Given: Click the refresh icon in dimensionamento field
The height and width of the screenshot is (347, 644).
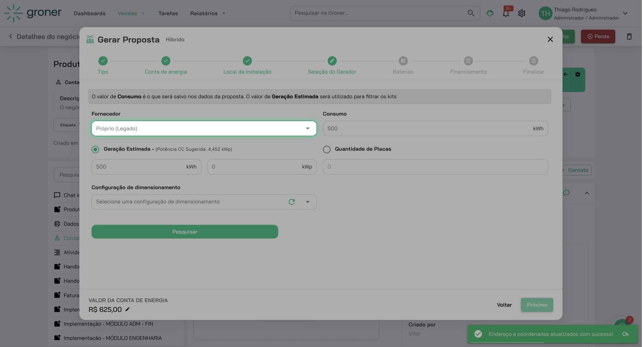Looking at the screenshot, I should (x=292, y=202).
